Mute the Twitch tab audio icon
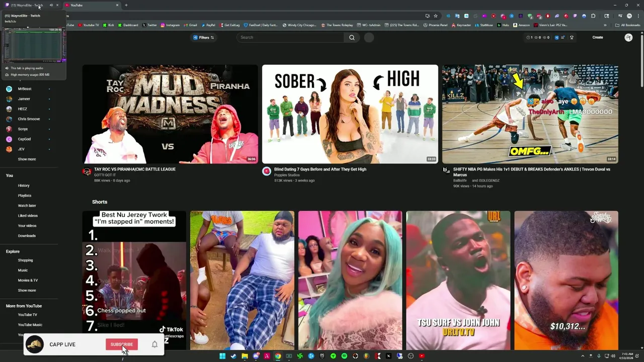The height and width of the screenshot is (362, 644). [51, 5]
